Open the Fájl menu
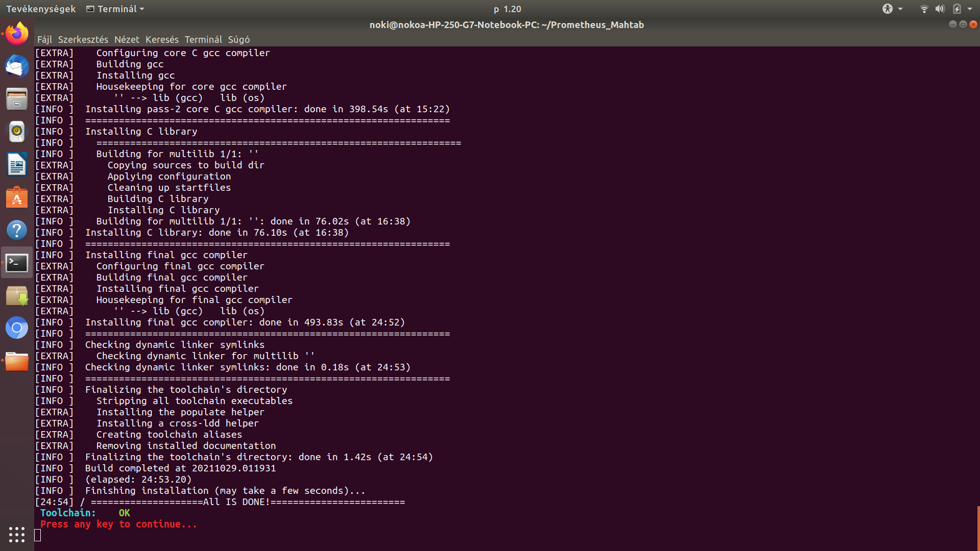The image size is (980, 551). point(44,39)
